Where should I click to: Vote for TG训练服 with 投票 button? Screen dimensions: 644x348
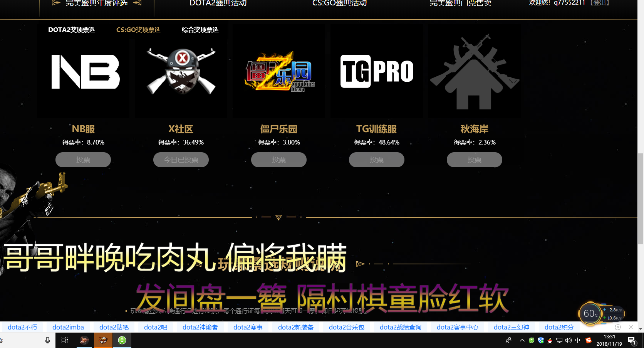(376, 160)
